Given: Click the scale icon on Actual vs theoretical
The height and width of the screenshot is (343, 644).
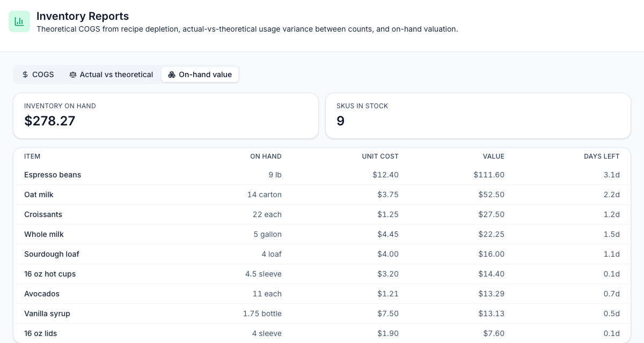Looking at the screenshot, I should click(73, 74).
